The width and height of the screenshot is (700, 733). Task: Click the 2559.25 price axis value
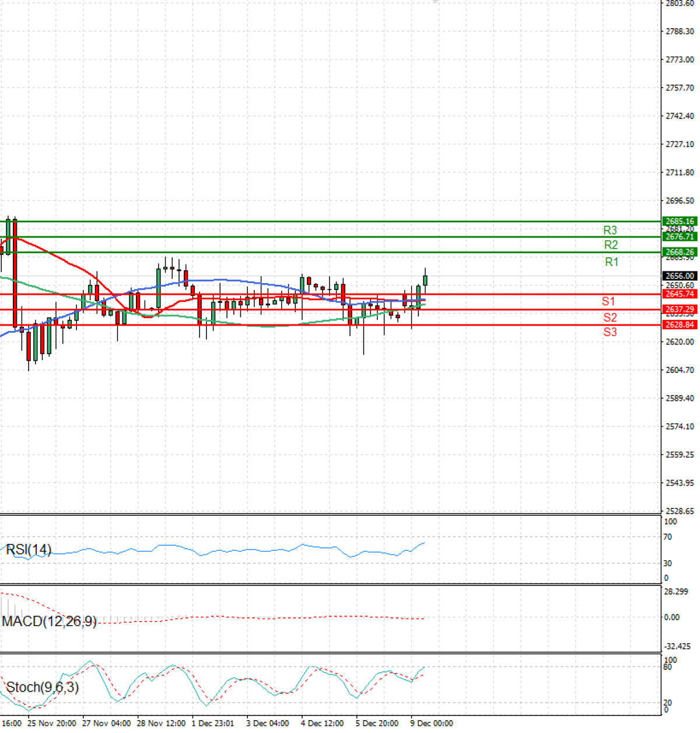click(680, 455)
